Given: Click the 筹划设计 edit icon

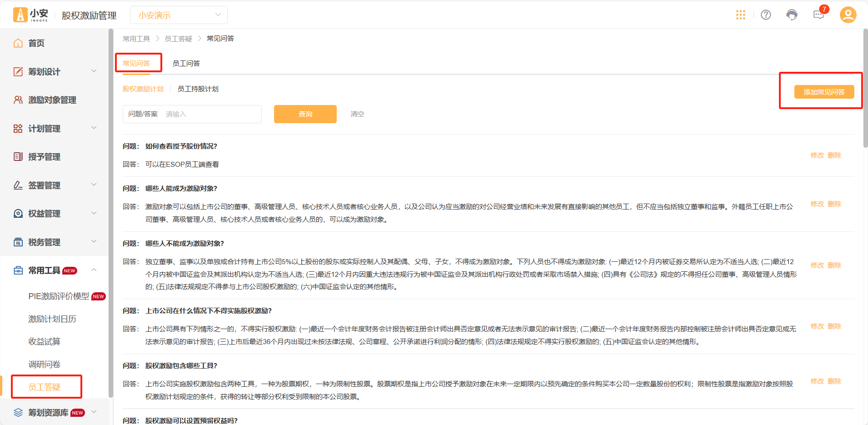Looking at the screenshot, I should [18, 71].
